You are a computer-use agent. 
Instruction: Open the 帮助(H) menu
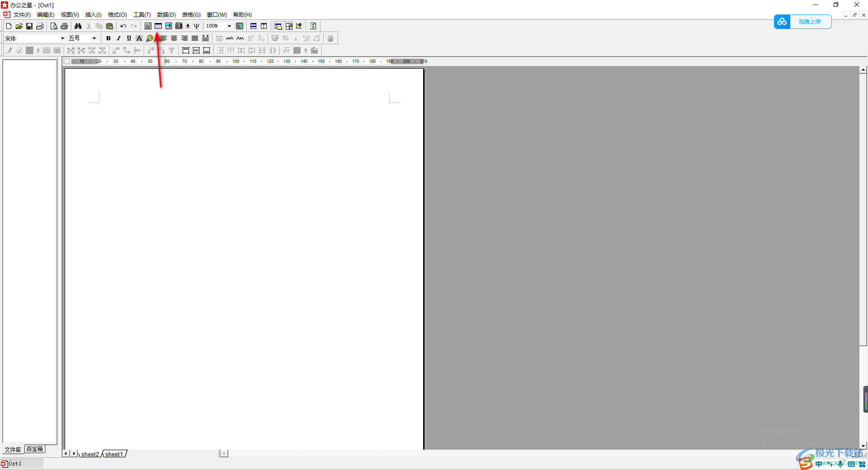point(242,15)
